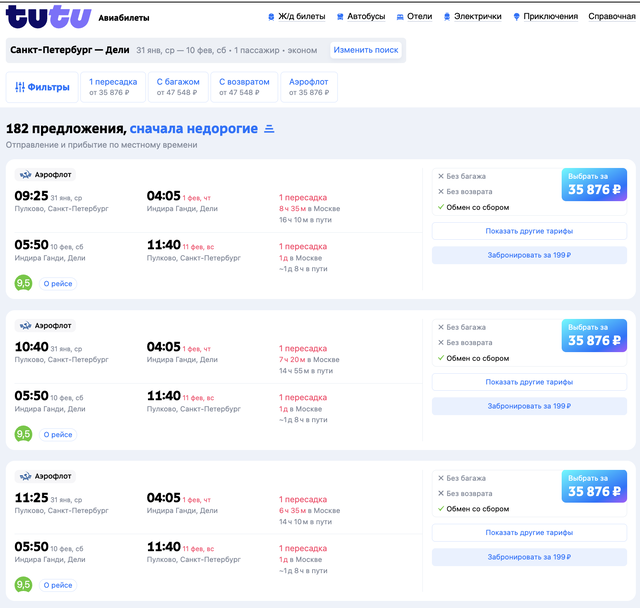Click the 14 ч 55 м в пути duration
The width and height of the screenshot is (640, 608).
(306, 371)
